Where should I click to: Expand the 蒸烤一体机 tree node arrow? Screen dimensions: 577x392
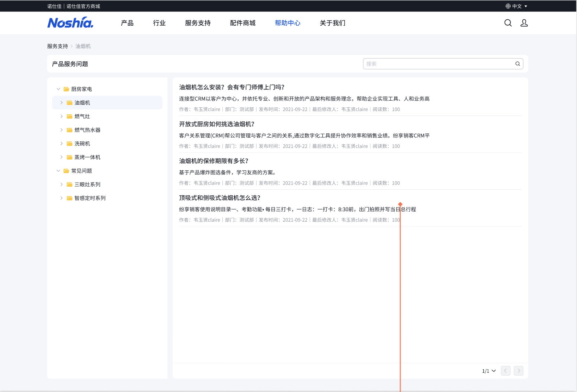coord(62,157)
